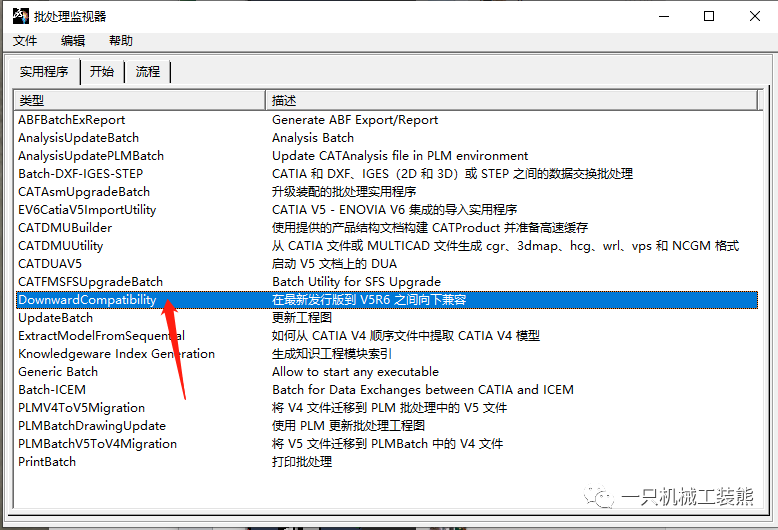The width and height of the screenshot is (778, 530).
Task: Choose the Generic Batch utility
Action: (x=58, y=372)
